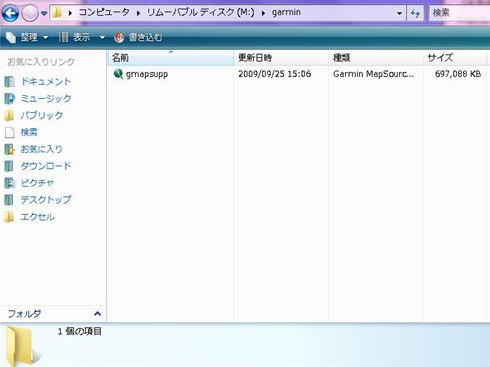The height and width of the screenshot is (367, 490).
Task: Expand the フォルダ pane chevron
Action: pyautogui.click(x=97, y=314)
